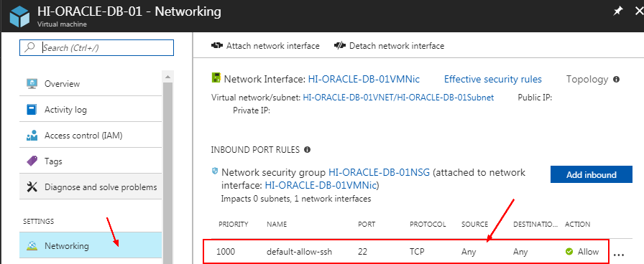Click the green Allow check icon

569,251
